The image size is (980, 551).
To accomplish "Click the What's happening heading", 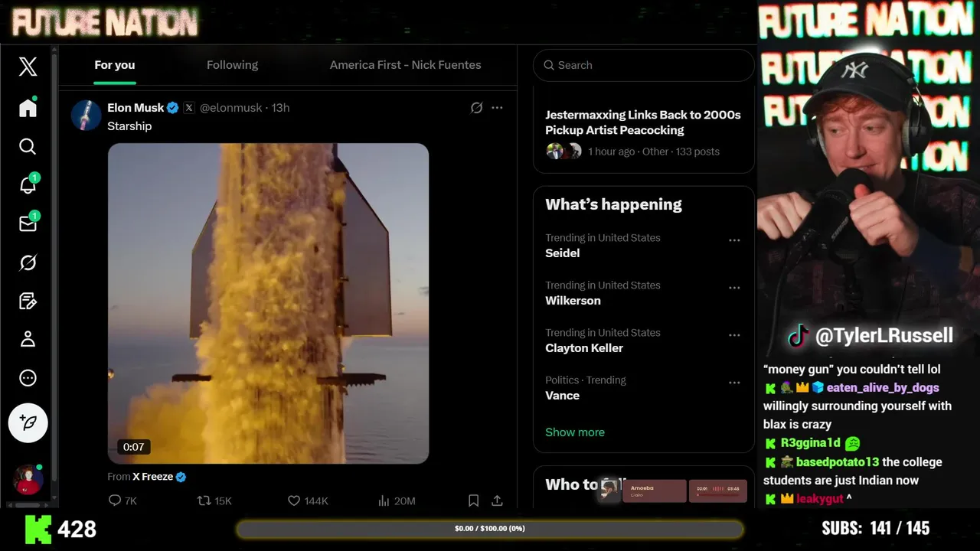I will pyautogui.click(x=613, y=204).
